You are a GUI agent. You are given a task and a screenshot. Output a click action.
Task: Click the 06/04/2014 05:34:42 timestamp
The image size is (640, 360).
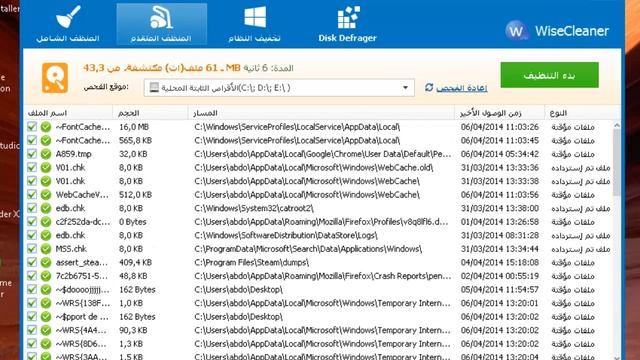point(500,154)
